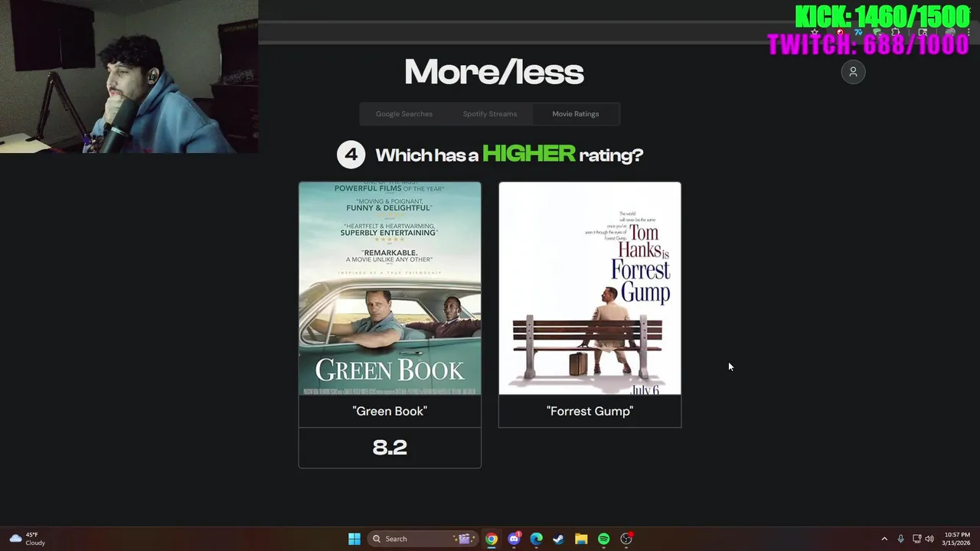
Task: Open the volume speaker tray icon
Action: [x=929, y=539]
